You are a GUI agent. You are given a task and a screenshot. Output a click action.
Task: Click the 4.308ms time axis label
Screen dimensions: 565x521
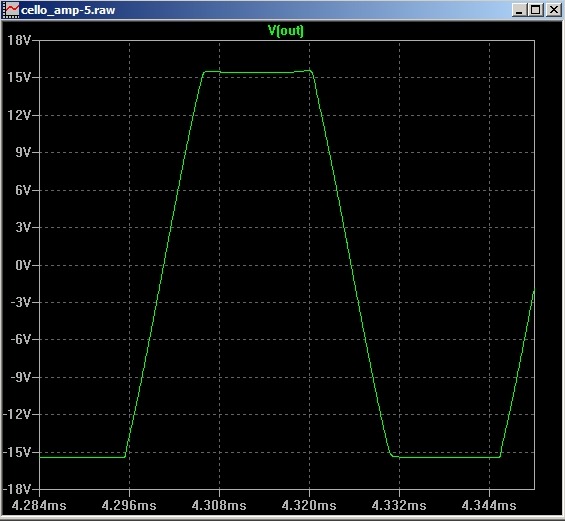(x=219, y=505)
